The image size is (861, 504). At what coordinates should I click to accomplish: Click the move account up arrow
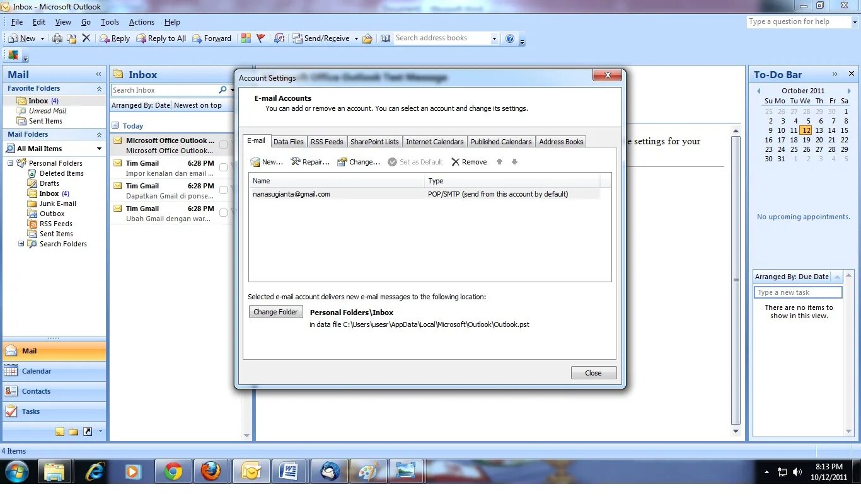coord(499,162)
